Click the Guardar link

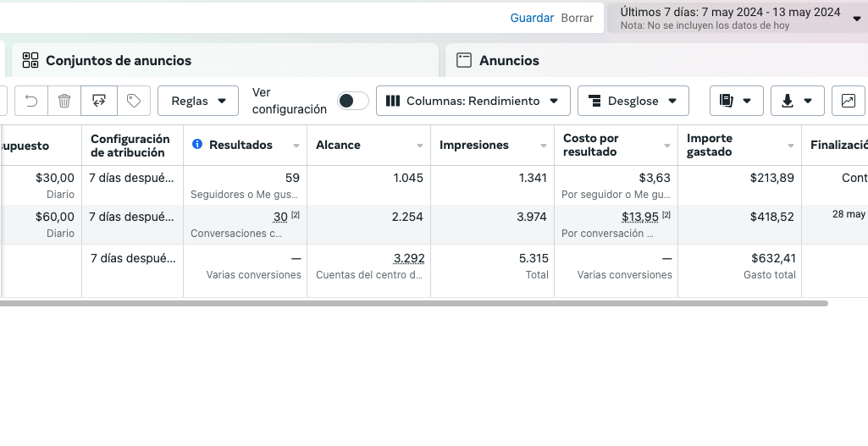532,18
